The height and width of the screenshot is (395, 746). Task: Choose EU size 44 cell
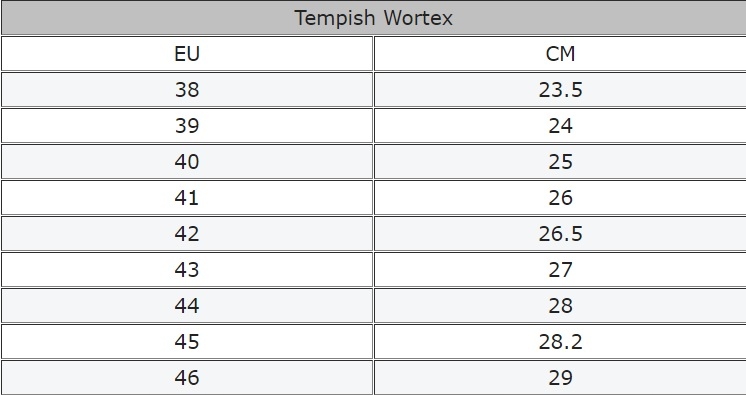pos(187,306)
